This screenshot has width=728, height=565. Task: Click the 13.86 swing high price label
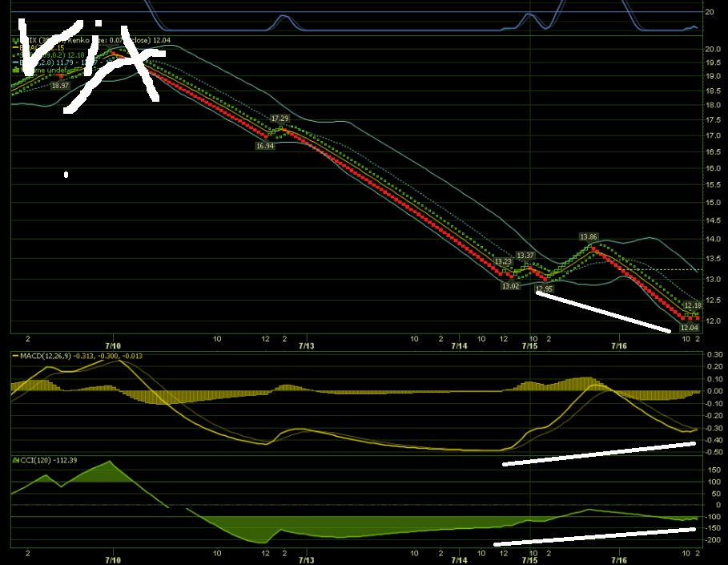(589, 237)
